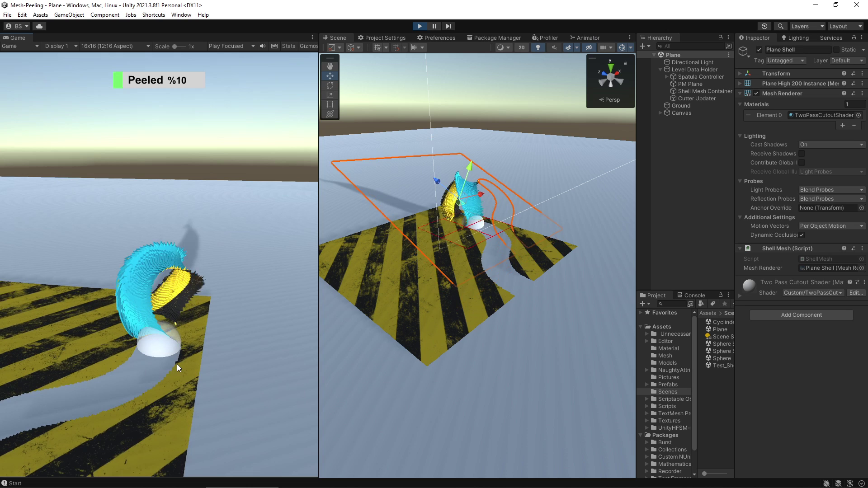Select the Rotate tool in scene toolbar
The image size is (868, 488).
click(330, 85)
